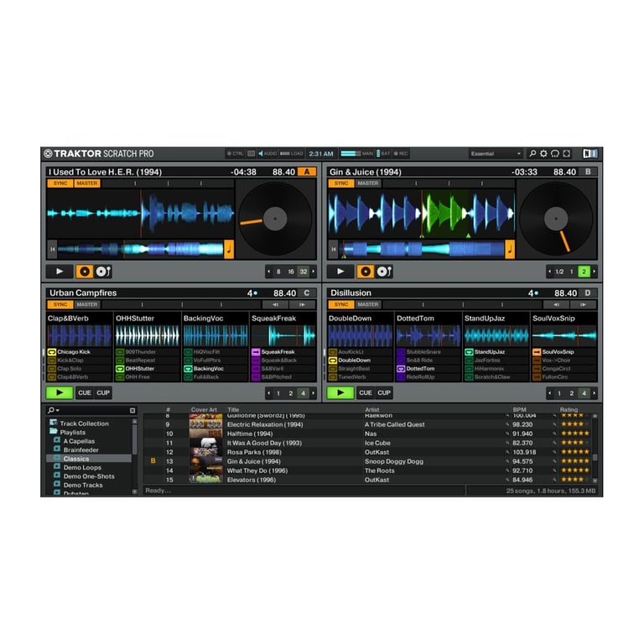Toggle MASTER on Deck B
This screenshot has height=644, width=644.
[368, 183]
